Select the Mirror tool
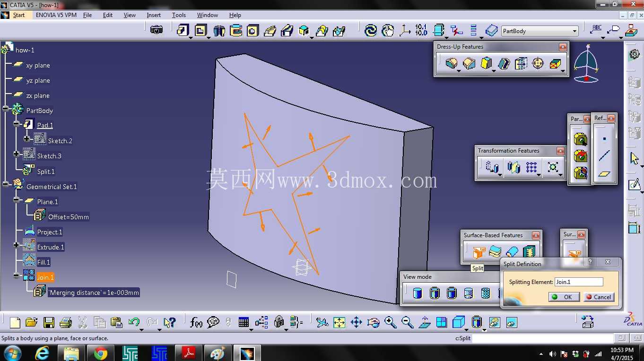This screenshot has width=644, height=361. click(x=513, y=167)
